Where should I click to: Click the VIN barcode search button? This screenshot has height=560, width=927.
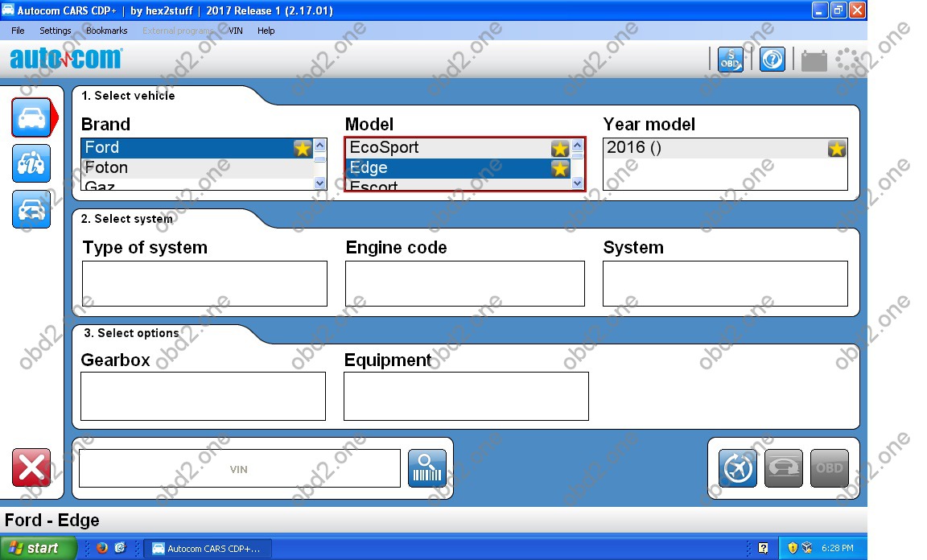pyautogui.click(x=426, y=468)
